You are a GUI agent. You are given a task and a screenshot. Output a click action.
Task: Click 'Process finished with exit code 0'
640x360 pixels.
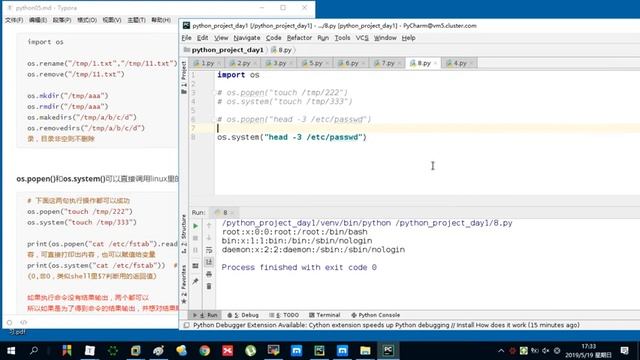(299, 267)
